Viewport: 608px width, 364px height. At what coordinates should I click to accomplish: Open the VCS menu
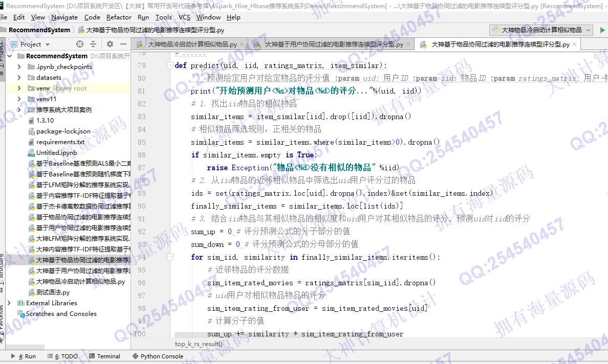tap(184, 17)
